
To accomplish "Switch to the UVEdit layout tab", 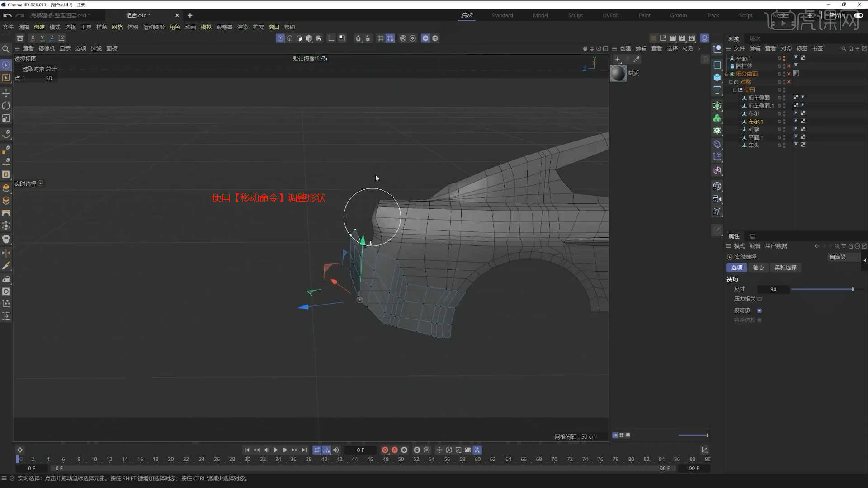I will click(611, 15).
